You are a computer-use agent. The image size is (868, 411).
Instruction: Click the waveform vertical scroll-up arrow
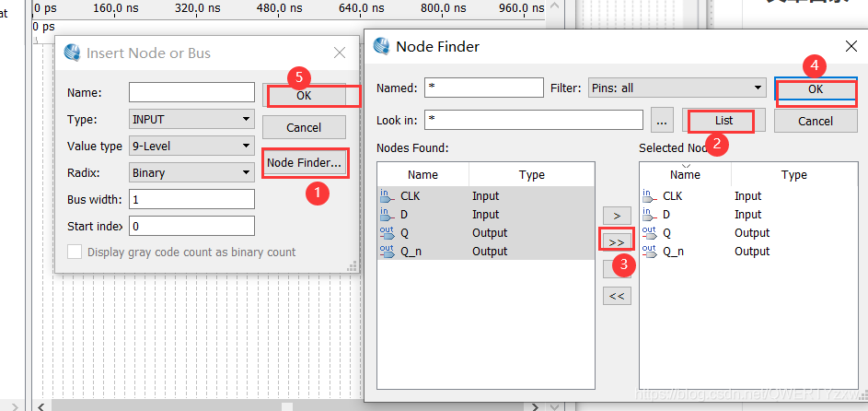point(555,6)
